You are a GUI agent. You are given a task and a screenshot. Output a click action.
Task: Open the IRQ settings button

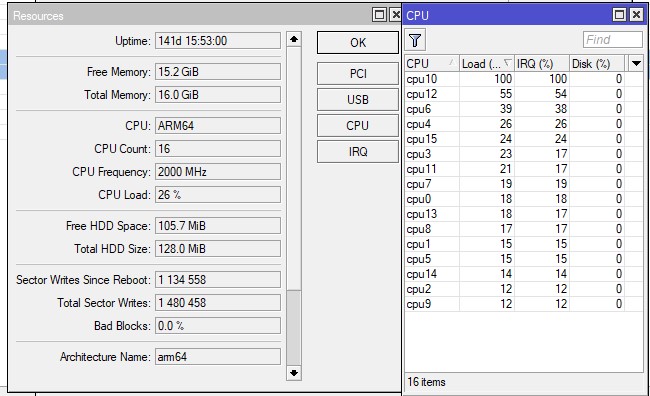coord(358,152)
